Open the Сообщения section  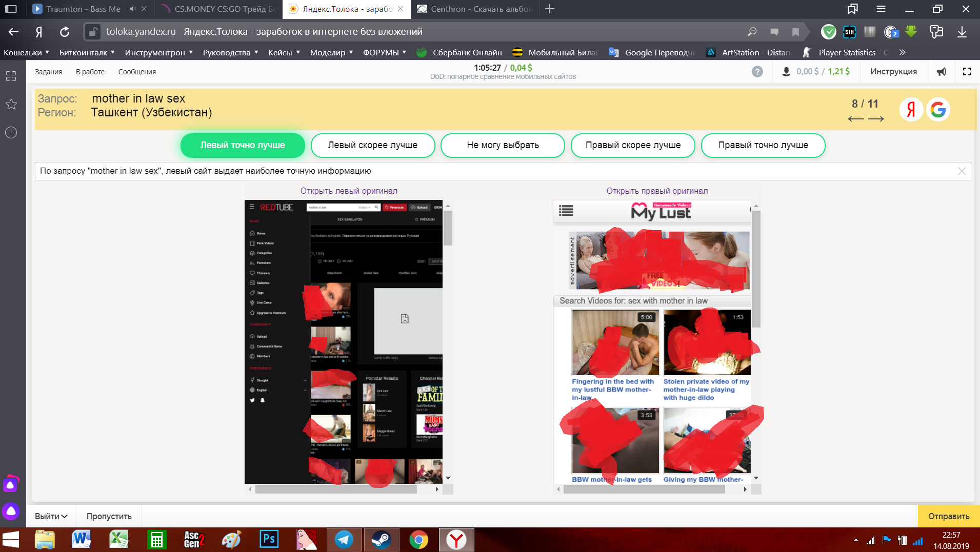pyautogui.click(x=137, y=72)
